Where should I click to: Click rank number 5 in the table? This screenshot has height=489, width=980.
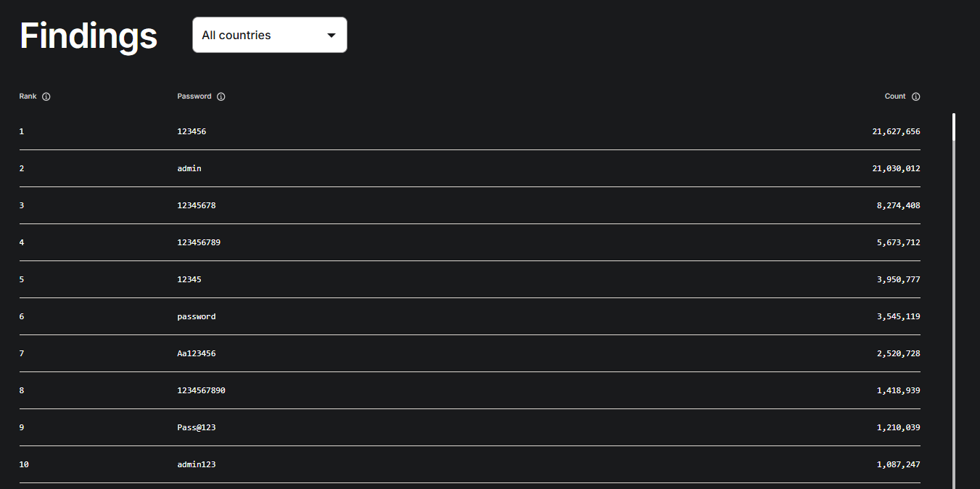21,279
